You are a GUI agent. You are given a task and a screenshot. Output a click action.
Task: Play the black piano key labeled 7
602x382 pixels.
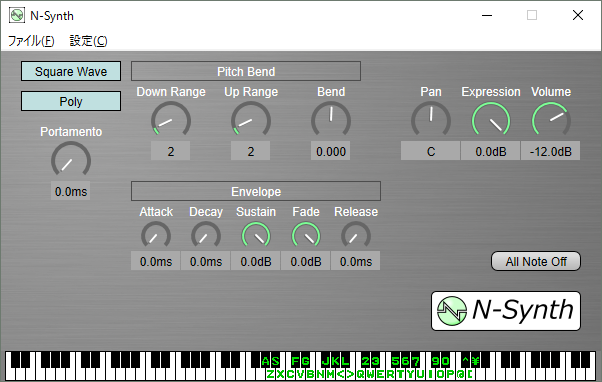(x=415, y=361)
